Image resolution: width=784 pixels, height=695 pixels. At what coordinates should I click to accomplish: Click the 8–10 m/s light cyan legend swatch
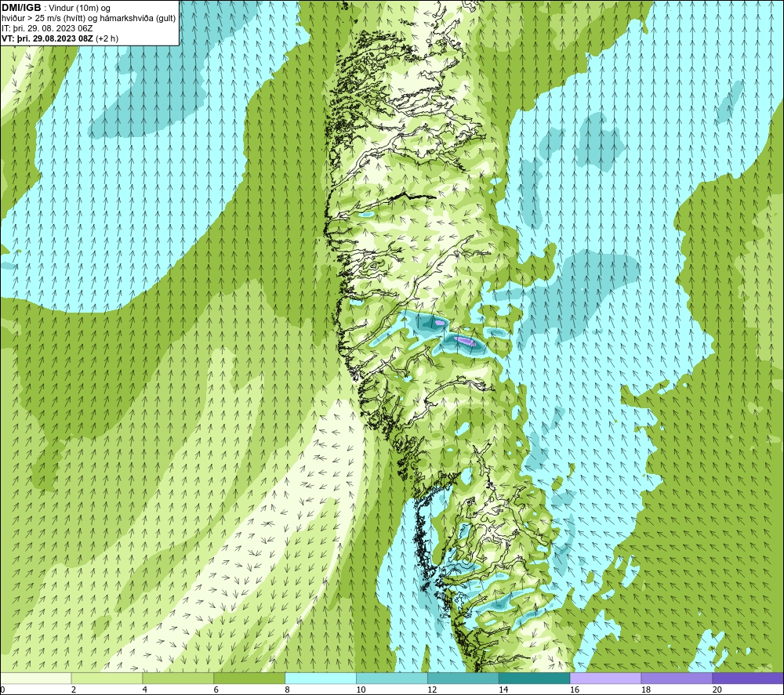pos(321,678)
